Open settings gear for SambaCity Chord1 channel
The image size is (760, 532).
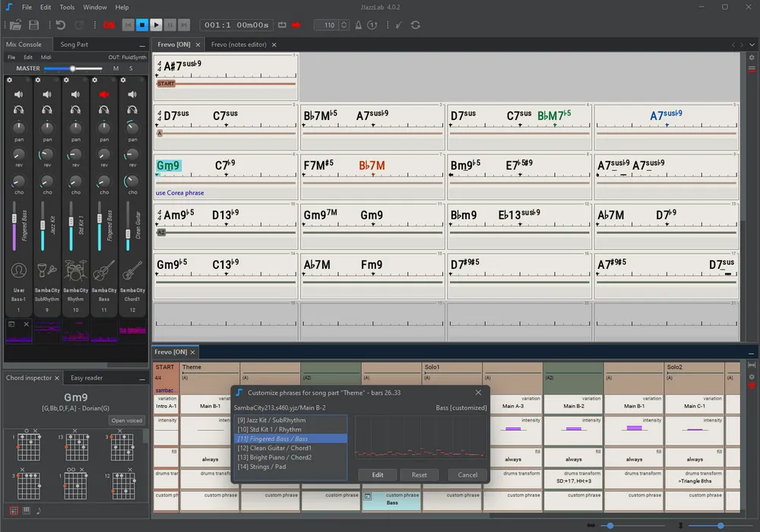point(123,80)
